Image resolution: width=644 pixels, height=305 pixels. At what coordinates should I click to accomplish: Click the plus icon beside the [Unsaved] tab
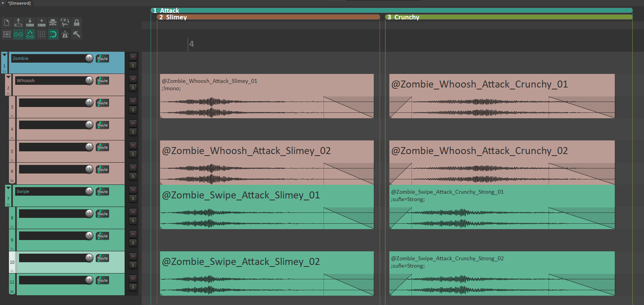click(x=3, y=3)
